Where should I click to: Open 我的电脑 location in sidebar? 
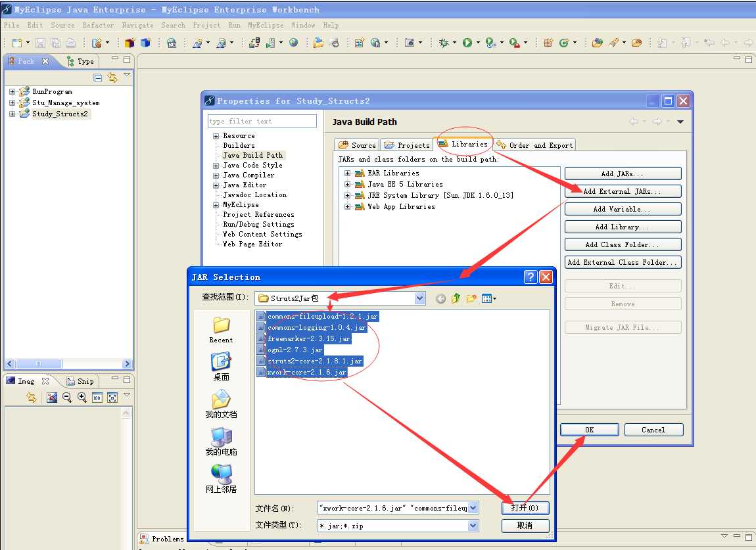pos(221,441)
